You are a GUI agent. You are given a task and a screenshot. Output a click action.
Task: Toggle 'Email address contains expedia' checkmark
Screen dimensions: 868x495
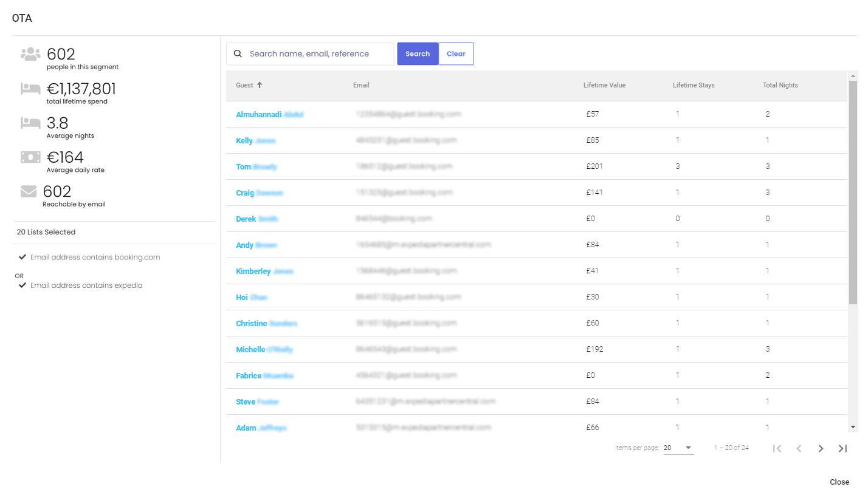tap(22, 285)
